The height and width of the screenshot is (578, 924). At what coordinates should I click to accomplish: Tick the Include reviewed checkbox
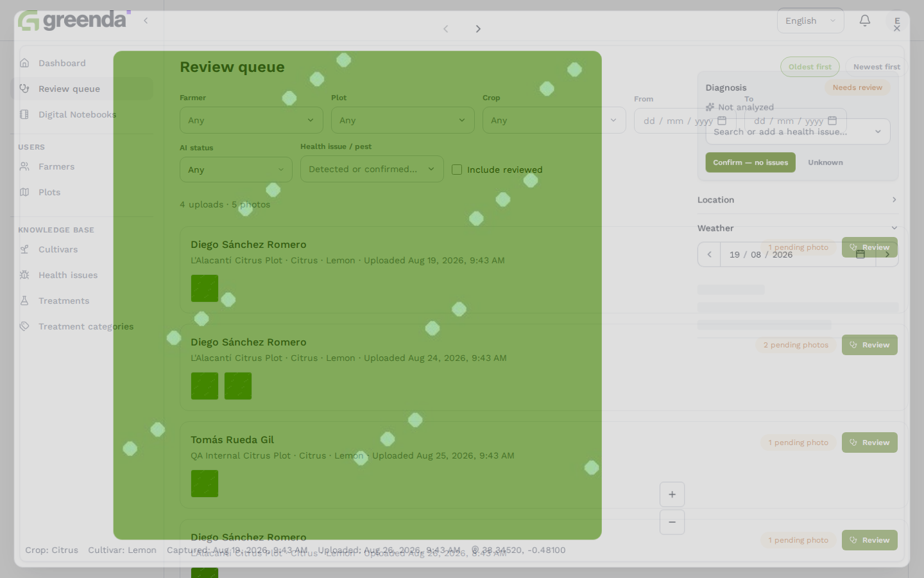457,170
